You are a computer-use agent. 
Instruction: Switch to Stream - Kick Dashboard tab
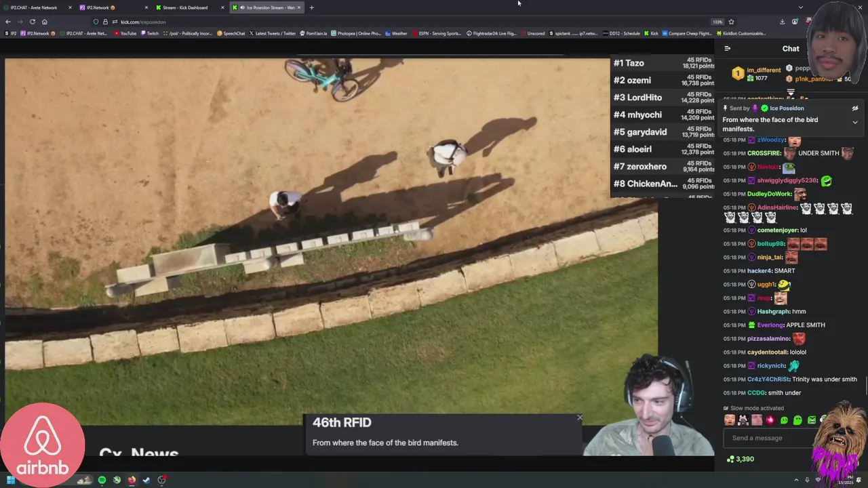click(190, 7)
